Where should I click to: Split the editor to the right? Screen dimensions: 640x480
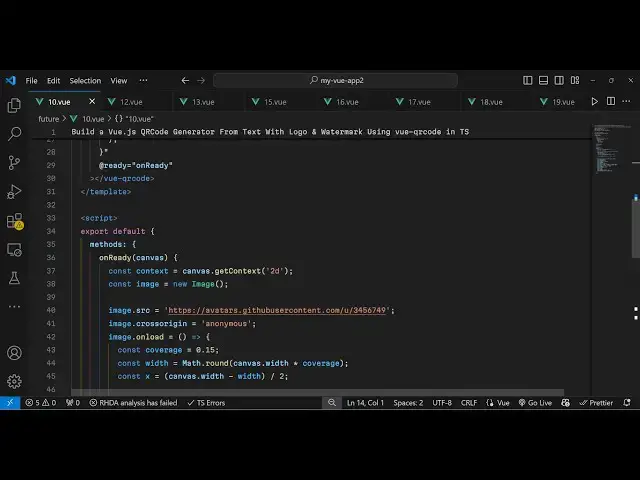[611, 101]
